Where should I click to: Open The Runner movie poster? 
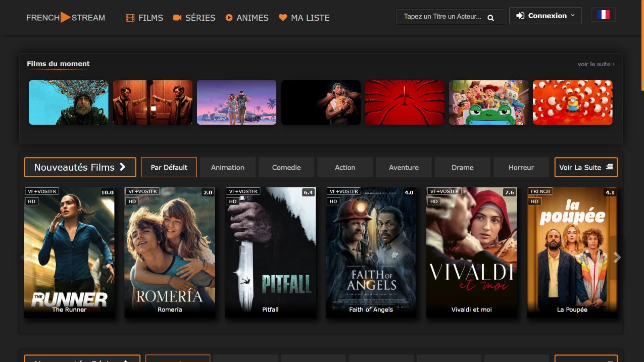(x=69, y=252)
